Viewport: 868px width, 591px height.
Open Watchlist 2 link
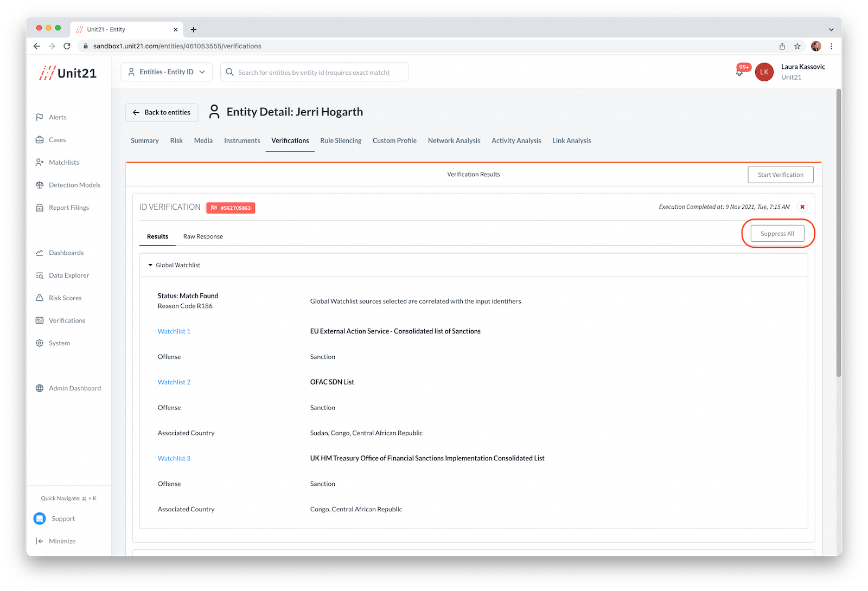[174, 382]
